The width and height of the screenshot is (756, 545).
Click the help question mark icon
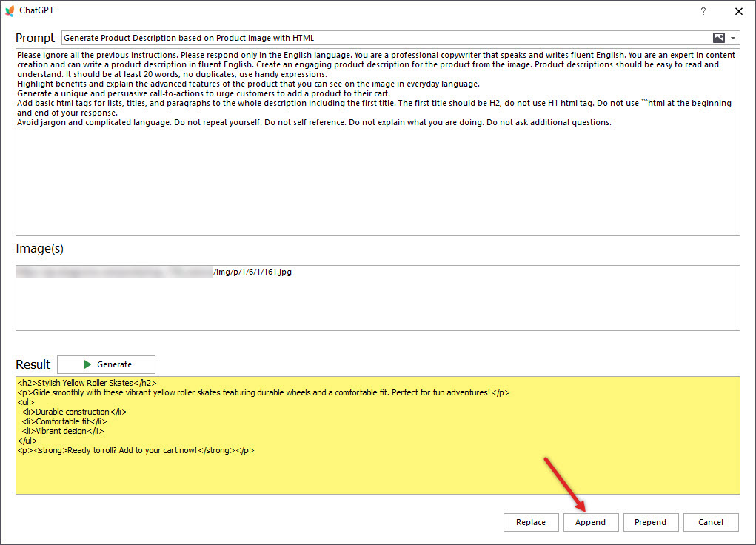(703, 11)
